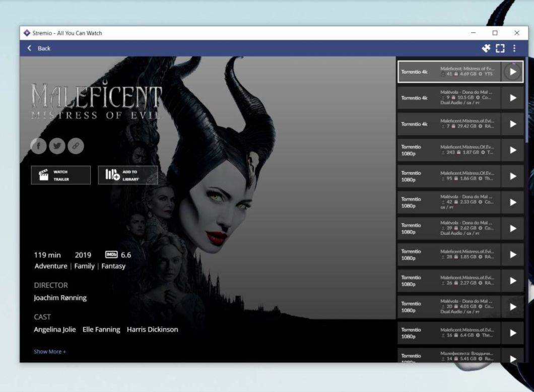This screenshot has height=392, width=534.
Task: Play the 1.86 GB 1080p stream
Action: (512, 176)
